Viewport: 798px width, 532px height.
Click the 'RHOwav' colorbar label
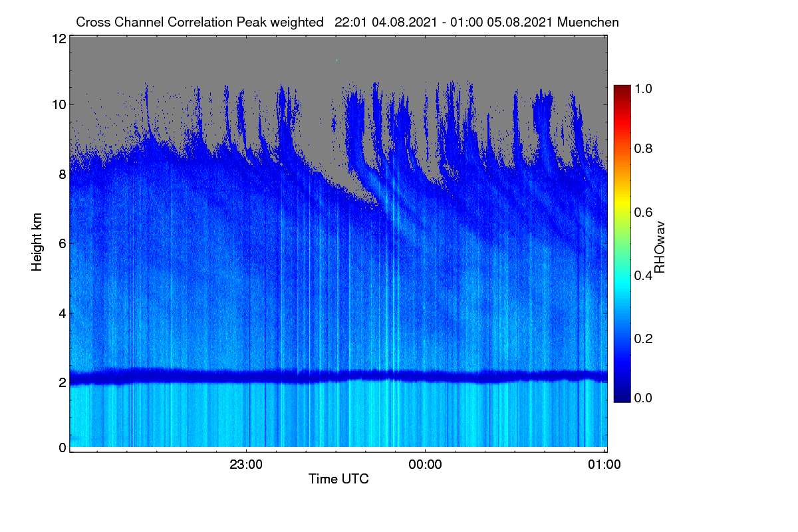tap(660, 247)
